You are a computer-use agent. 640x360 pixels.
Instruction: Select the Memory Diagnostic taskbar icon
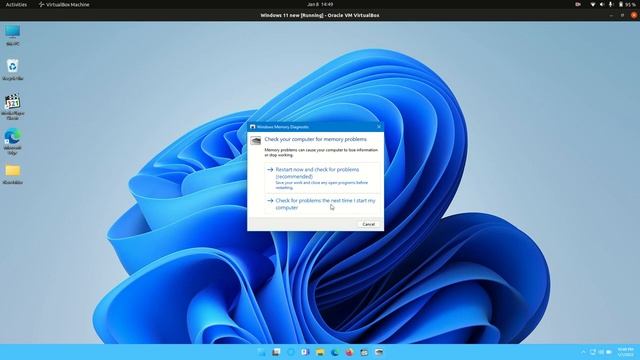[379, 352]
